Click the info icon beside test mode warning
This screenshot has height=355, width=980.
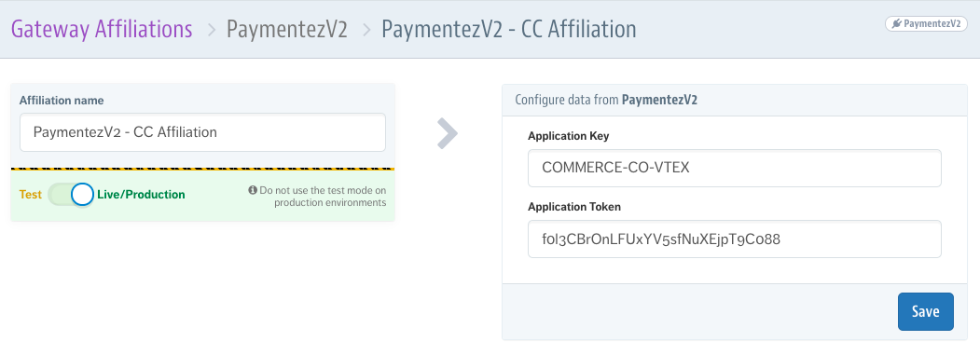253,189
